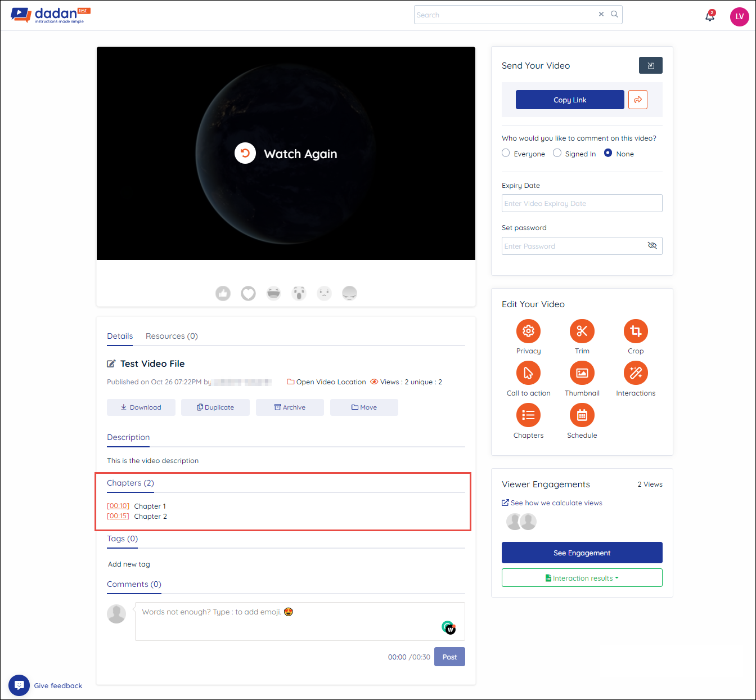756x700 pixels.
Task: Click the Views 2 unique 2 text
Action: pos(411,382)
